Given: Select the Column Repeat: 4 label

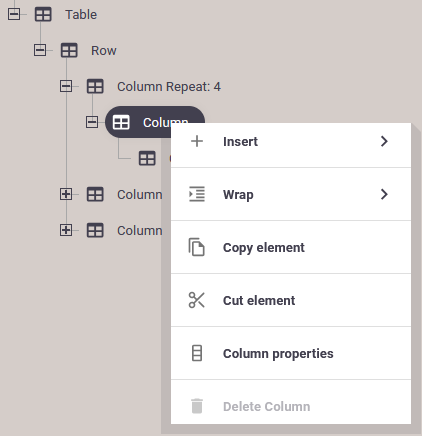Looking at the screenshot, I should (x=169, y=87).
